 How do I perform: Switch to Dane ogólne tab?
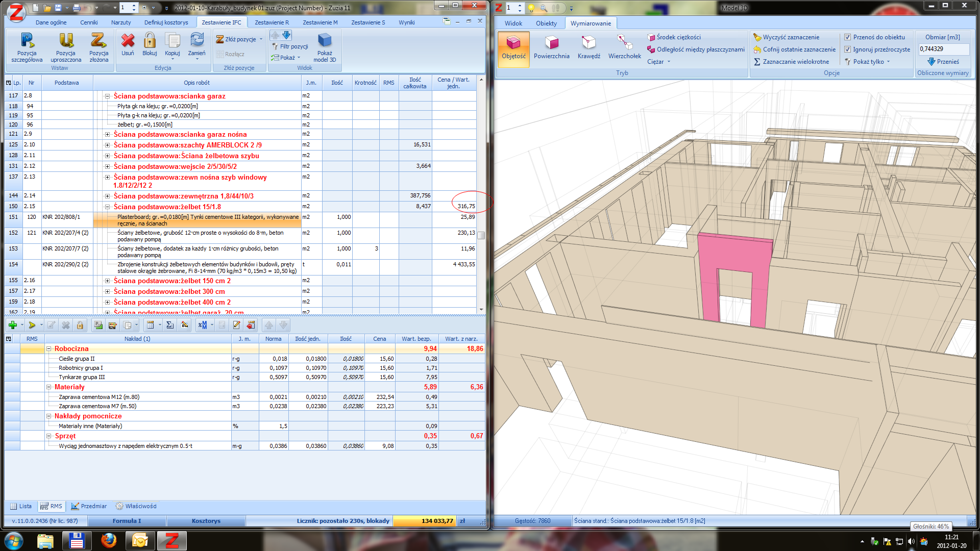pyautogui.click(x=51, y=22)
